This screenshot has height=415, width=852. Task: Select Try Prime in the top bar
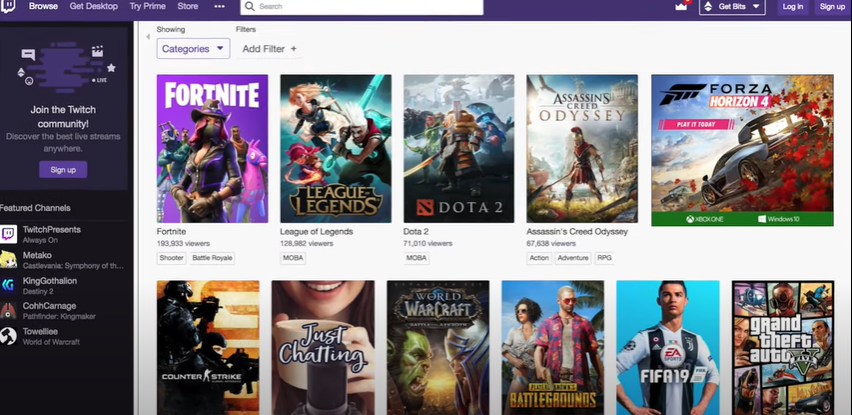(147, 7)
